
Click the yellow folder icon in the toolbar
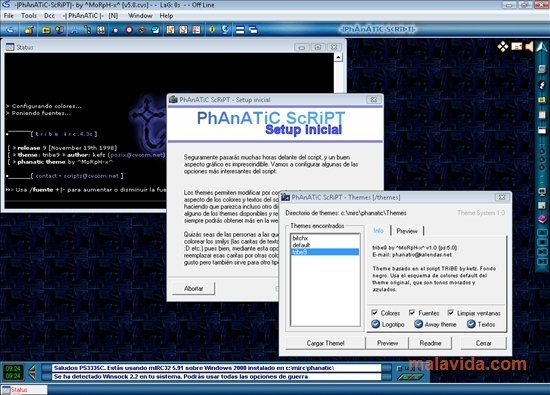click(46, 30)
